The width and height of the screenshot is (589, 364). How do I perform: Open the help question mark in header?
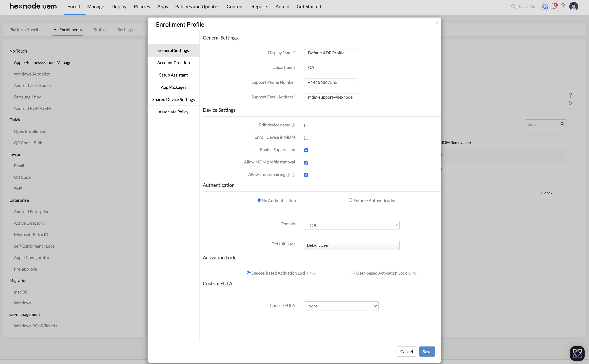(563, 6)
